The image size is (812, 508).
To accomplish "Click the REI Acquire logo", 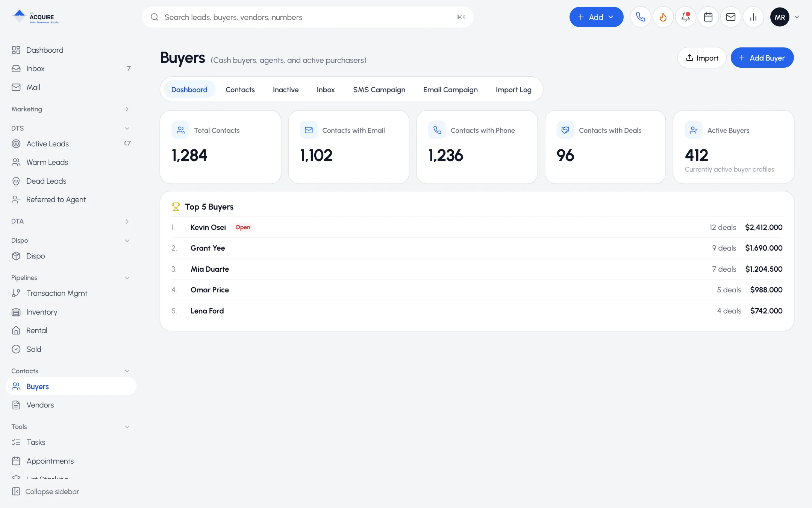I will pos(36,17).
